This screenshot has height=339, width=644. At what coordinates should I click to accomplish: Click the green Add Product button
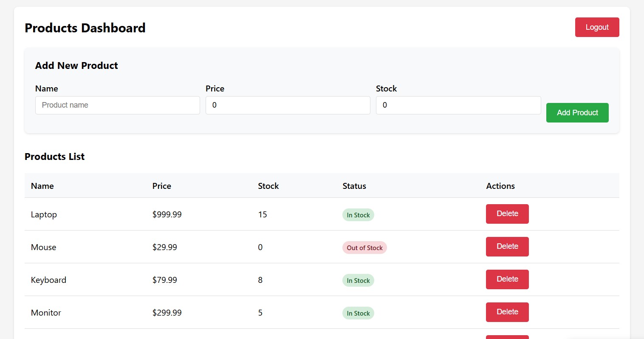pos(577,113)
